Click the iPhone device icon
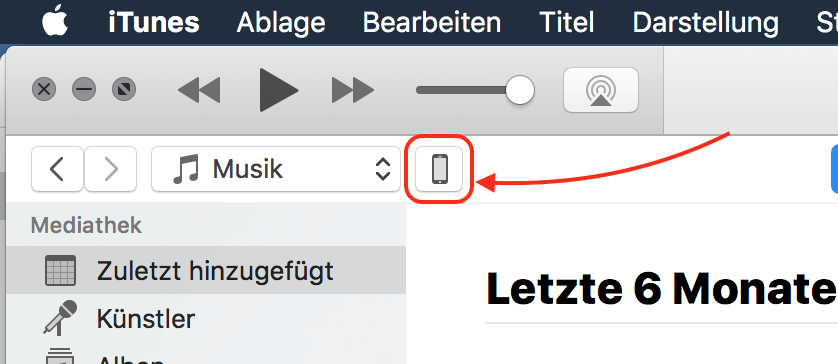This screenshot has height=364, width=838. 439,169
